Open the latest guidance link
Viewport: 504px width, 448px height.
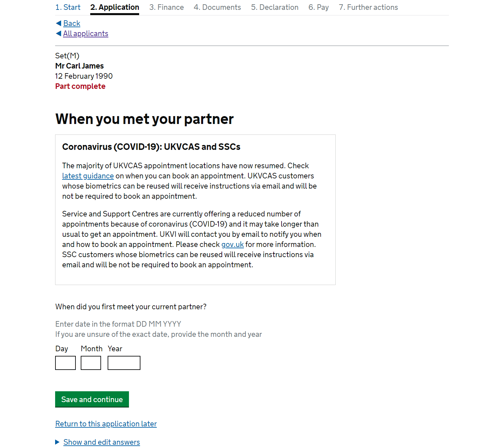(88, 176)
